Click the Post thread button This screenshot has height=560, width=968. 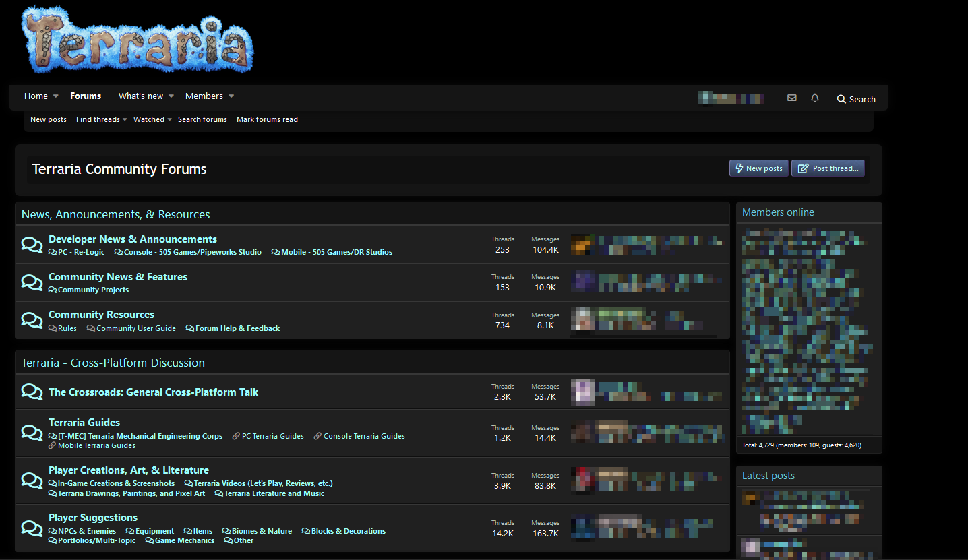pos(828,168)
